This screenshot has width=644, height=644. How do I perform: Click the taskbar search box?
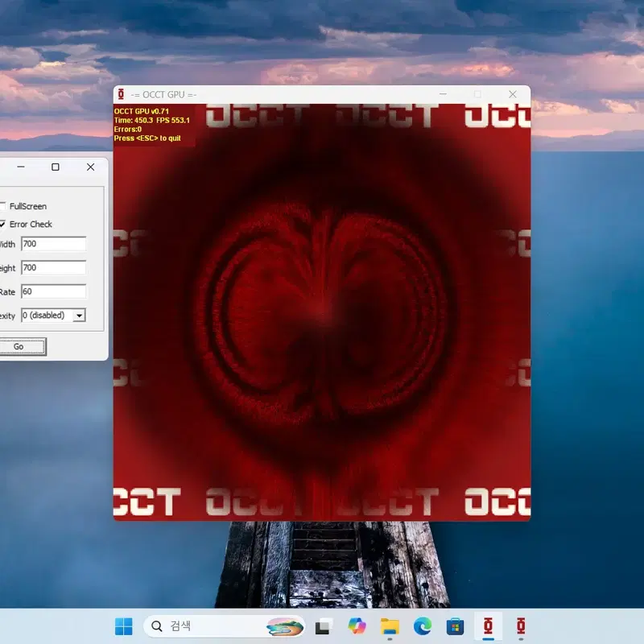click(x=225, y=626)
